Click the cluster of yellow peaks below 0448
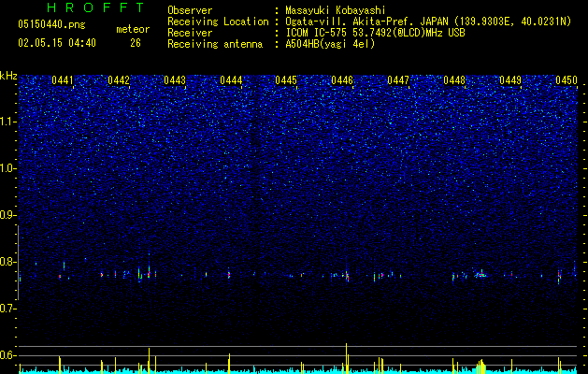588x374 pixels. point(481,367)
